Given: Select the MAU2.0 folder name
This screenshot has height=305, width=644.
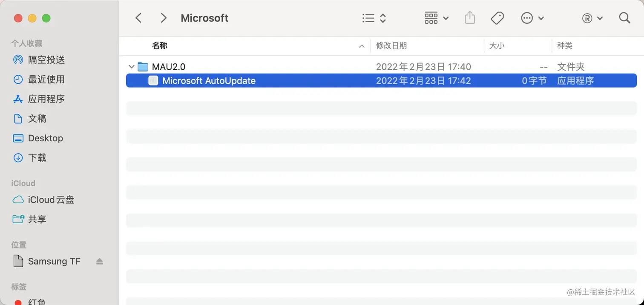Looking at the screenshot, I should (169, 67).
